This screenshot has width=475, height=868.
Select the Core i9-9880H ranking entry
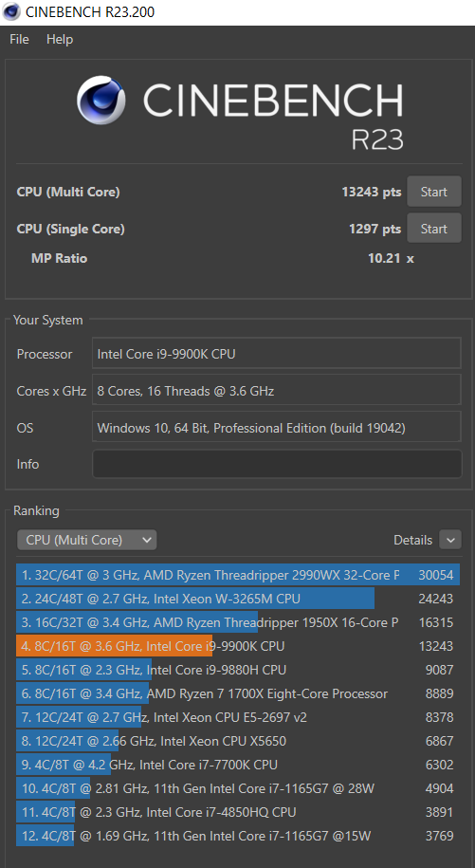(x=238, y=670)
